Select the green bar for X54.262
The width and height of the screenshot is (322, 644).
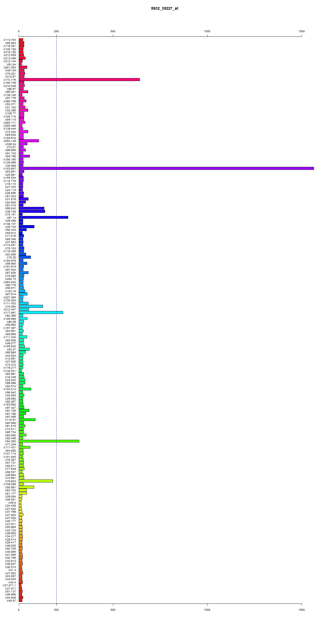click(49, 441)
